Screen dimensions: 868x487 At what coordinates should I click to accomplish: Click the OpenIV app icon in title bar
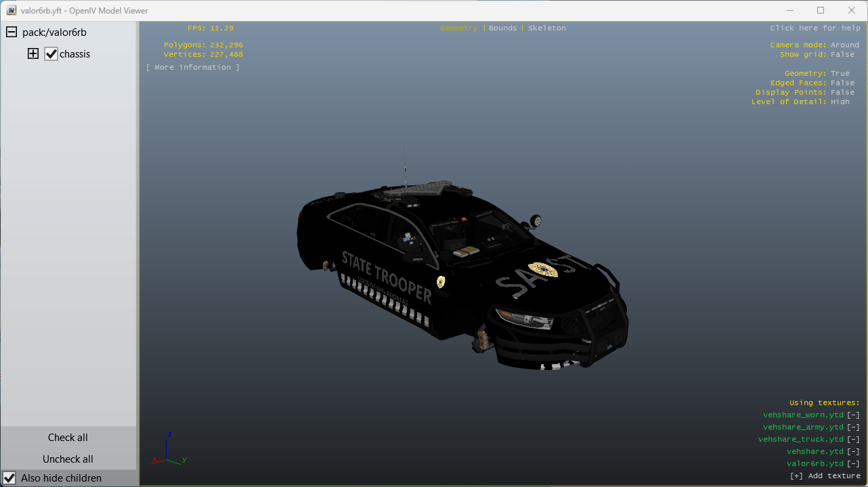click(11, 11)
